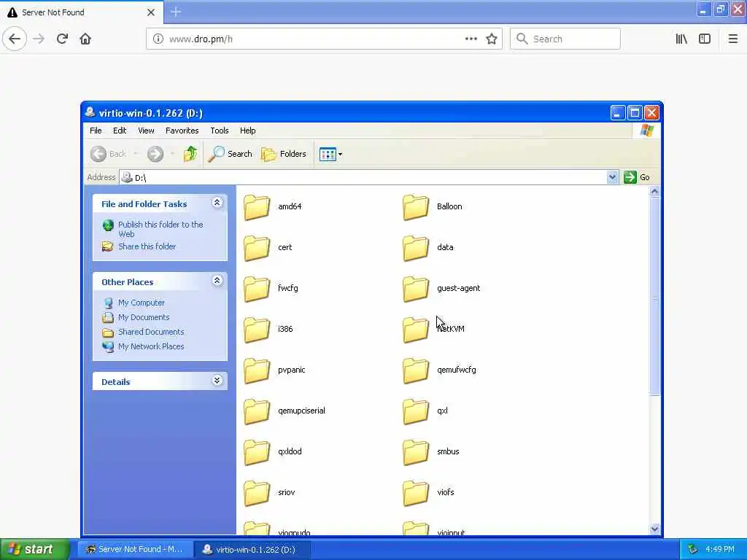Select the qemupciserial folder icon
The width and height of the screenshot is (747, 560).
pos(258,411)
